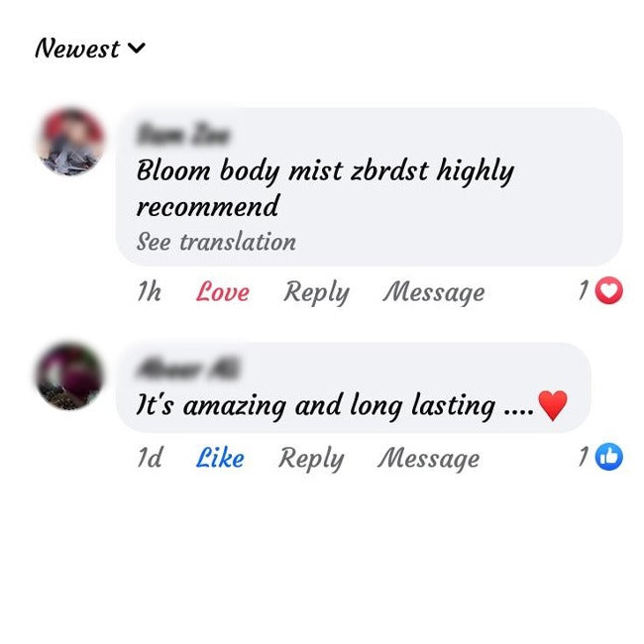This screenshot has width=644, height=644.
Task: Click the reaction count beside the heart icon
Action: coord(584,290)
